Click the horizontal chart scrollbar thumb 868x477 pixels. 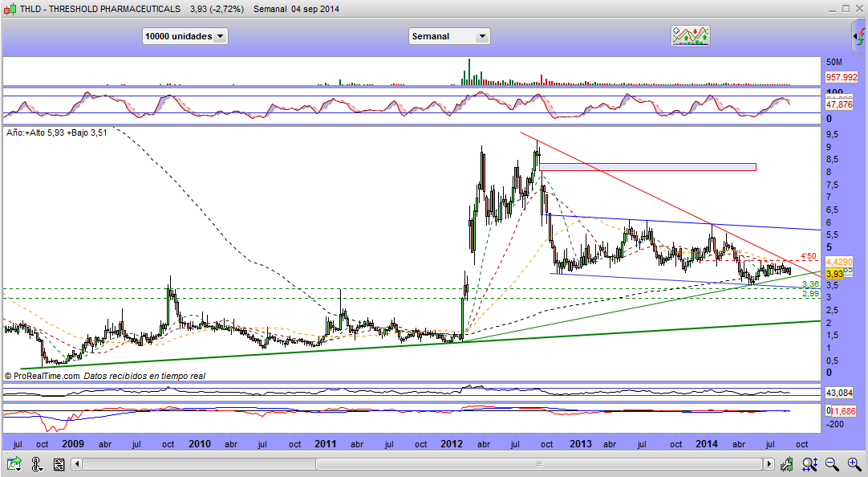[x=539, y=463]
